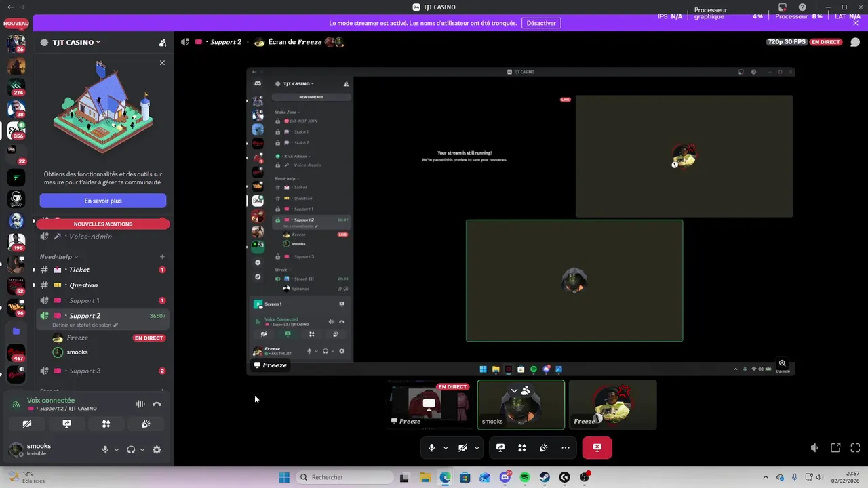Open the server with the 356 badge
Screen dimensions: 868x488
[x=16, y=130]
